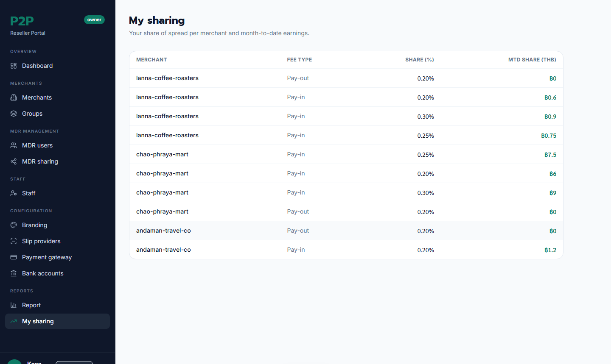Click the P2P Reseller Portal logo

(x=28, y=25)
